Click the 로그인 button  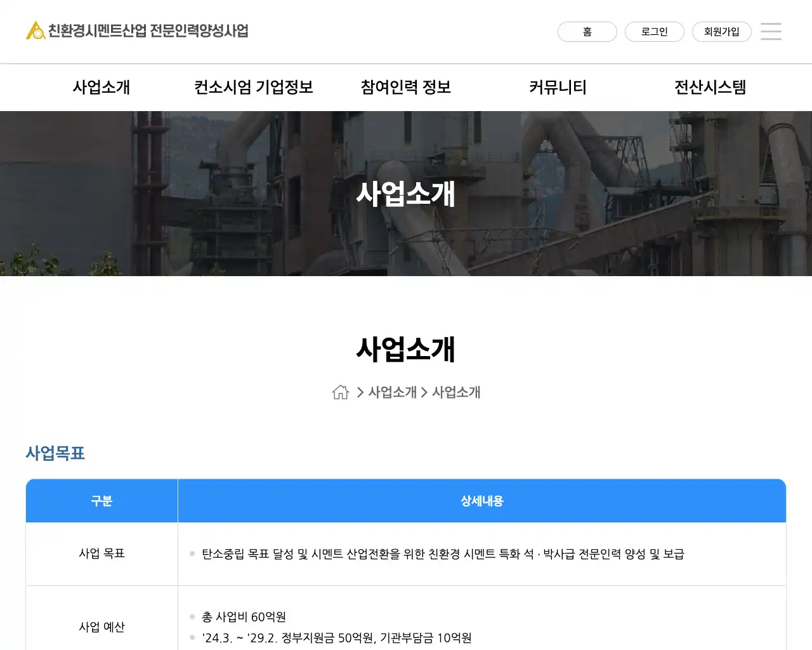(x=654, y=32)
